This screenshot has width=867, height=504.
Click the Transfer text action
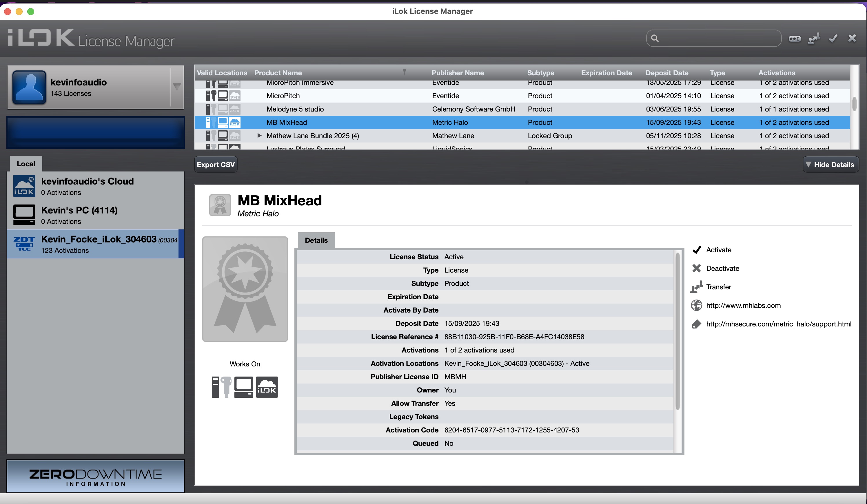pos(718,287)
